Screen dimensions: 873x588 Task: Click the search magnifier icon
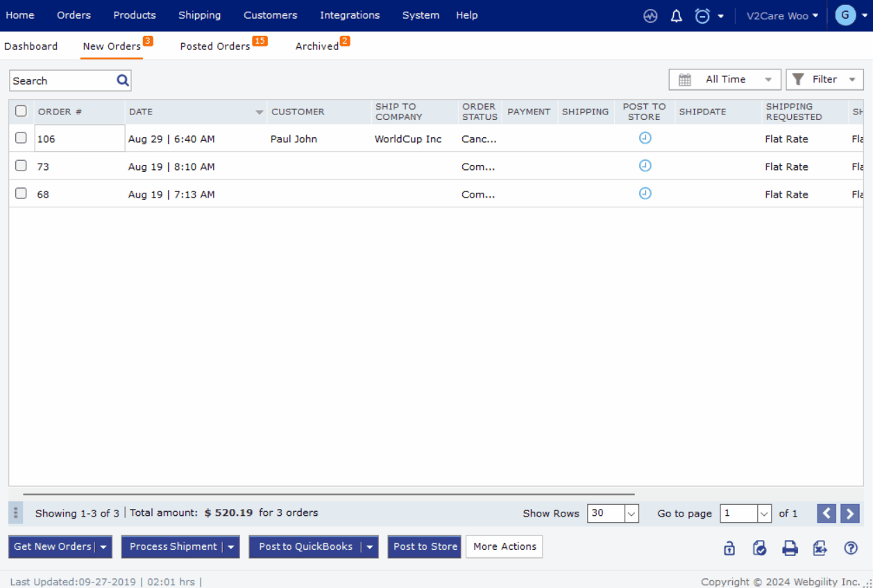click(123, 80)
